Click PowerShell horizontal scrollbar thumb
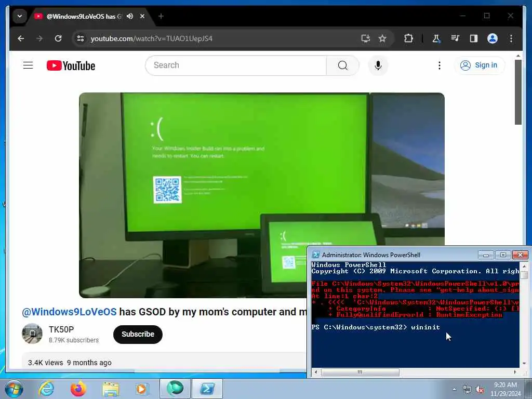This screenshot has width=532, height=399. [360, 372]
